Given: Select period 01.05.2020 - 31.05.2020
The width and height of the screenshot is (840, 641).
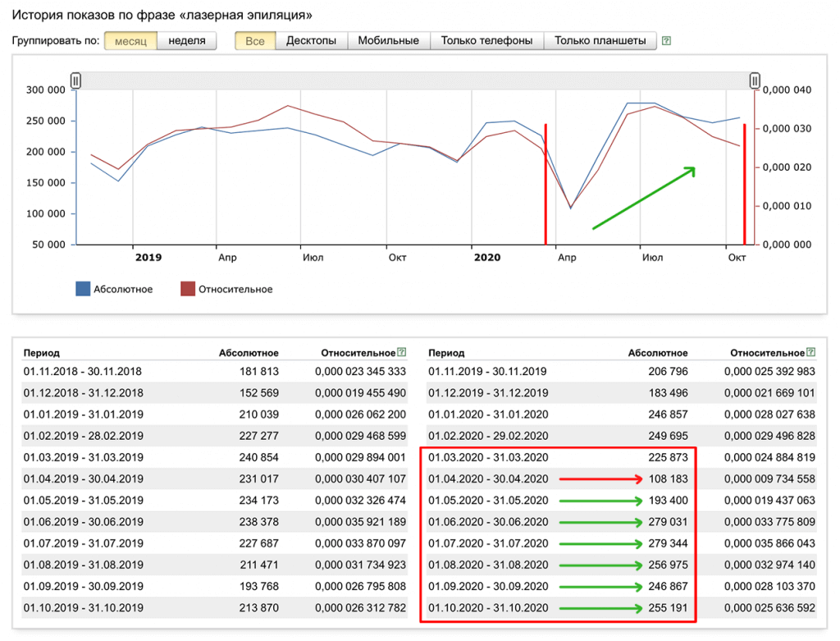Looking at the screenshot, I should 488,500.
